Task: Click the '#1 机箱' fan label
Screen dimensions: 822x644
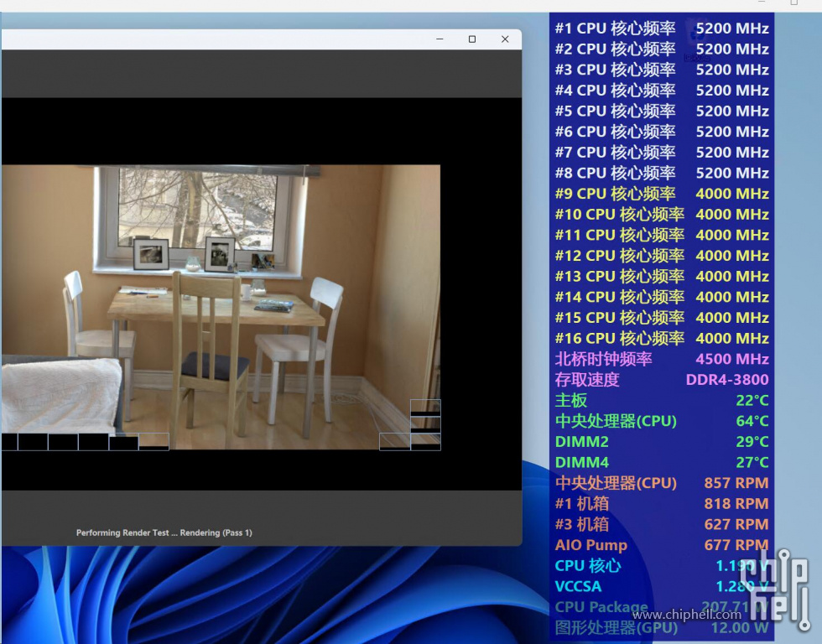Action: tap(582, 504)
